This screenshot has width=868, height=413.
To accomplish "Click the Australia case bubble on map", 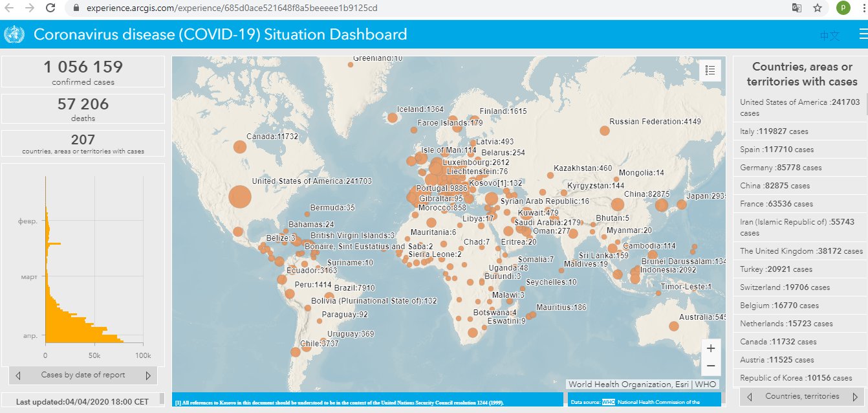I will pyautogui.click(x=673, y=326).
